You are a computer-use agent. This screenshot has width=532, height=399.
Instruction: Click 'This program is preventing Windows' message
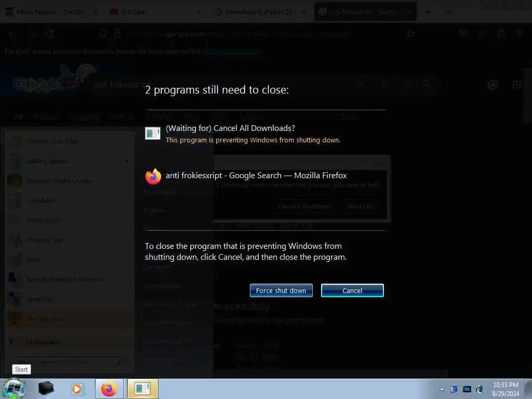tap(253, 140)
